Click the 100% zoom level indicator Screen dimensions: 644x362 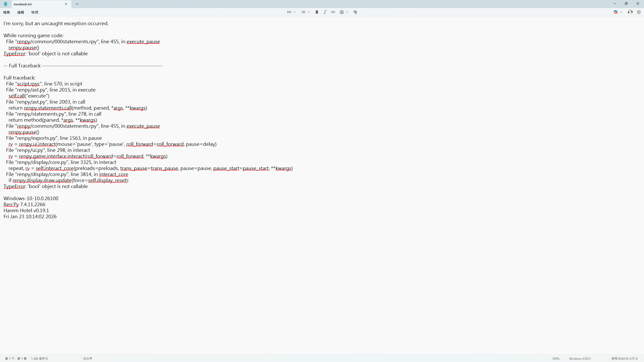[x=555, y=358]
